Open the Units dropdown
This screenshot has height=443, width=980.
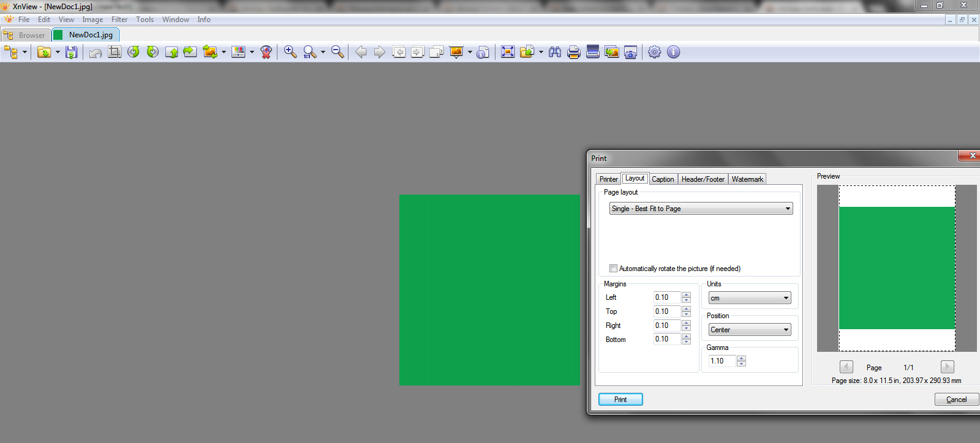click(x=750, y=298)
